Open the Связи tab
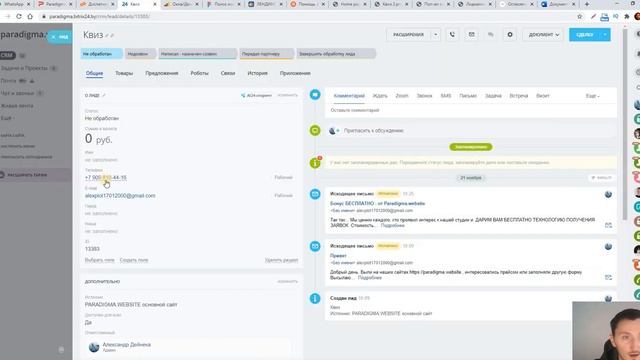This screenshot has height=360, width=640. point(228,73)
